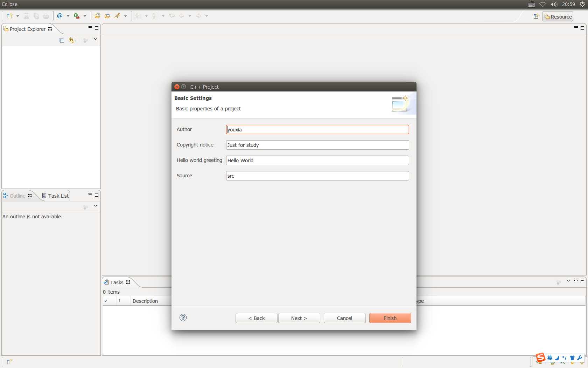
Task: Click the Last Edit Location icon
Action: [171, 16]
